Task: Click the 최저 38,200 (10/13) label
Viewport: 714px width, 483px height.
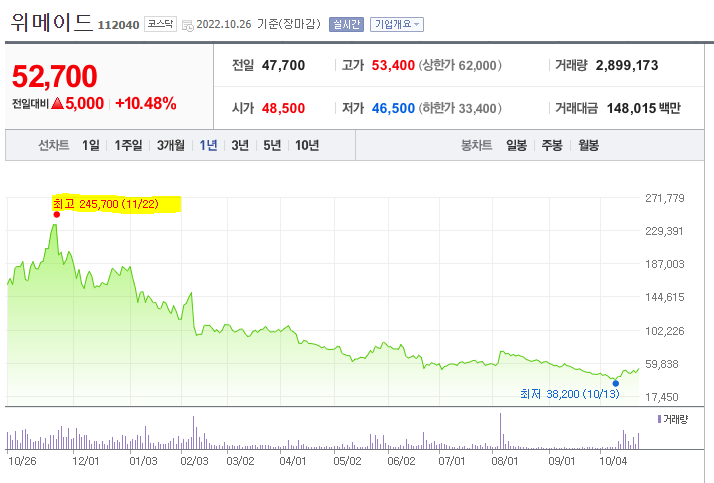Action: 570,394
